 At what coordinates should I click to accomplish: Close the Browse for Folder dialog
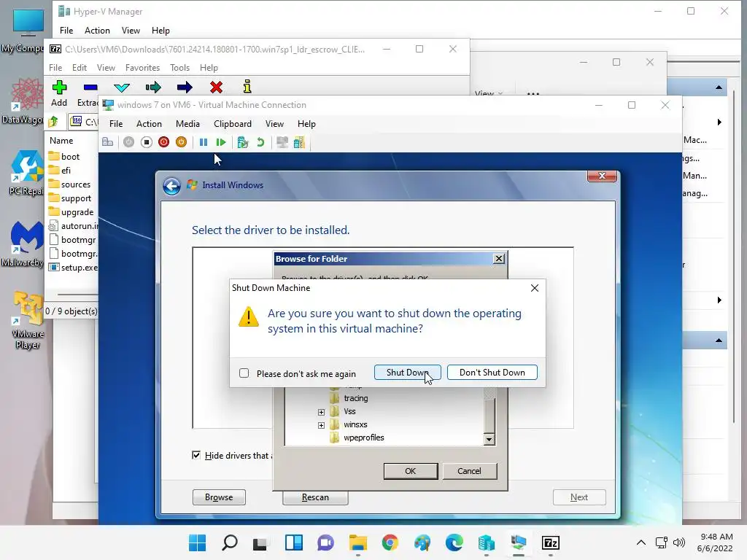pos(499,259)
